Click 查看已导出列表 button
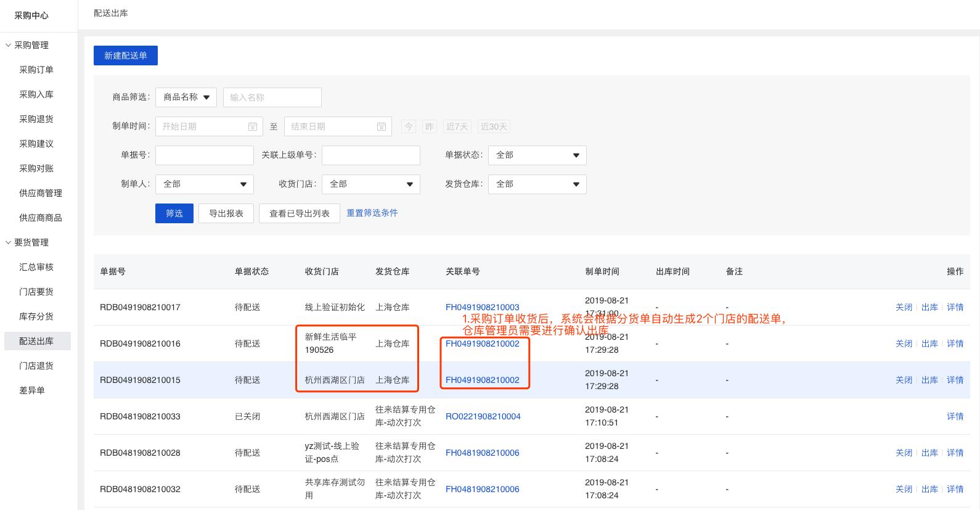This screenshot has height=510, width=980. (300, 213)
